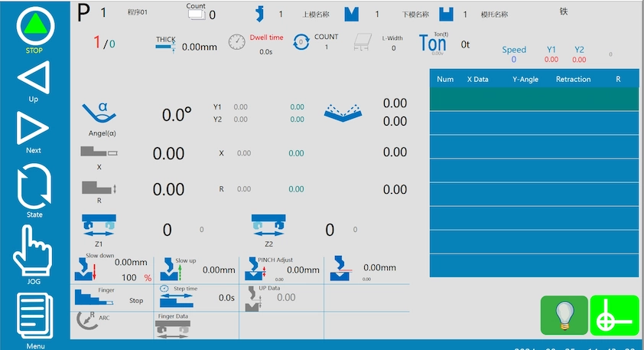Click the Count sheet icon
Image resolution: width=644 pixels, height=350 pixels.
[197, 15]
